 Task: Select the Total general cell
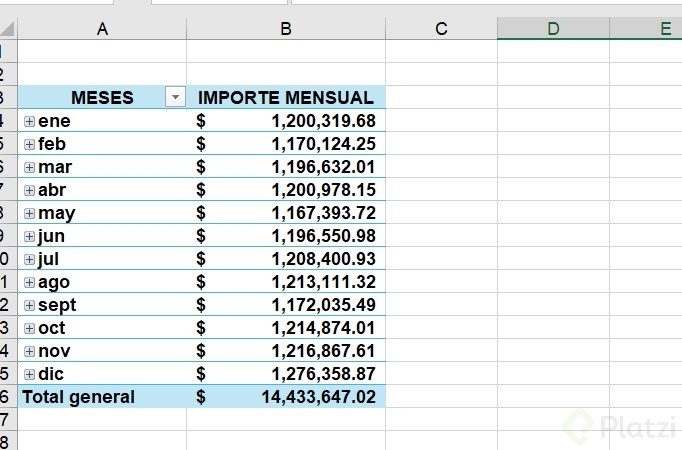[102, 397]
